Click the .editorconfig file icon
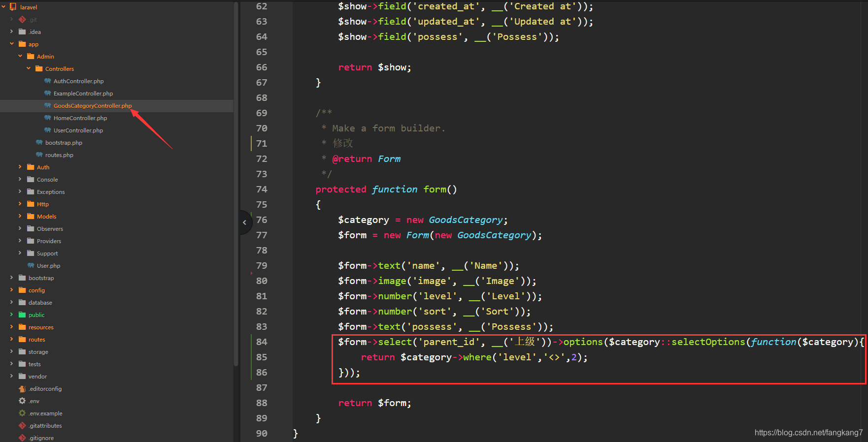The height and width of the screenshot is (442, 868). [x=22, y=388]
